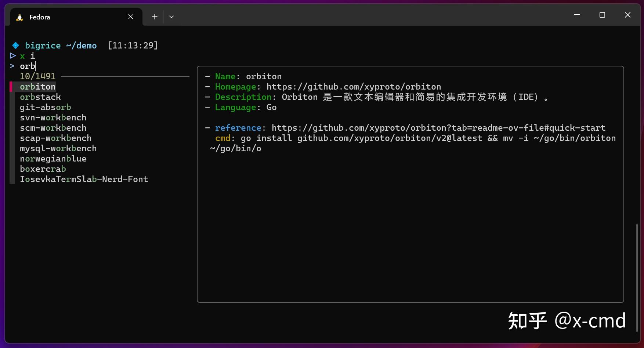Select the 'mysql-workbench' result

point(58,148)
